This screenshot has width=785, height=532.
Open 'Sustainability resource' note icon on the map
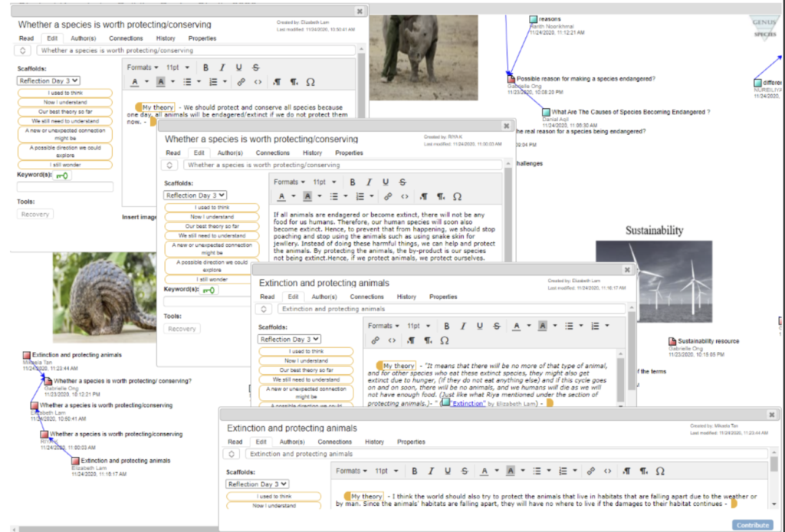pyautogui.click(x=672, y=341)
